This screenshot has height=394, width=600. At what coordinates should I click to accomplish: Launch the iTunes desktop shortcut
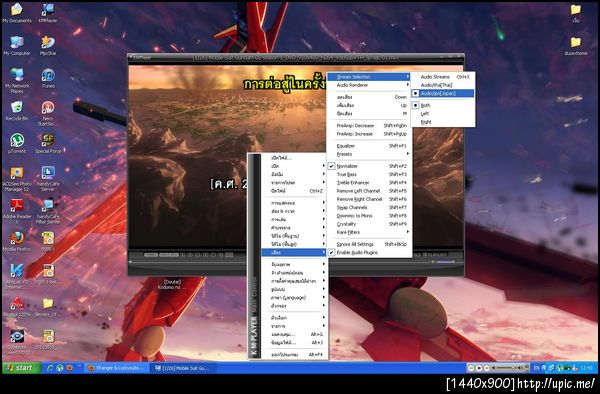tap(48, 78)
